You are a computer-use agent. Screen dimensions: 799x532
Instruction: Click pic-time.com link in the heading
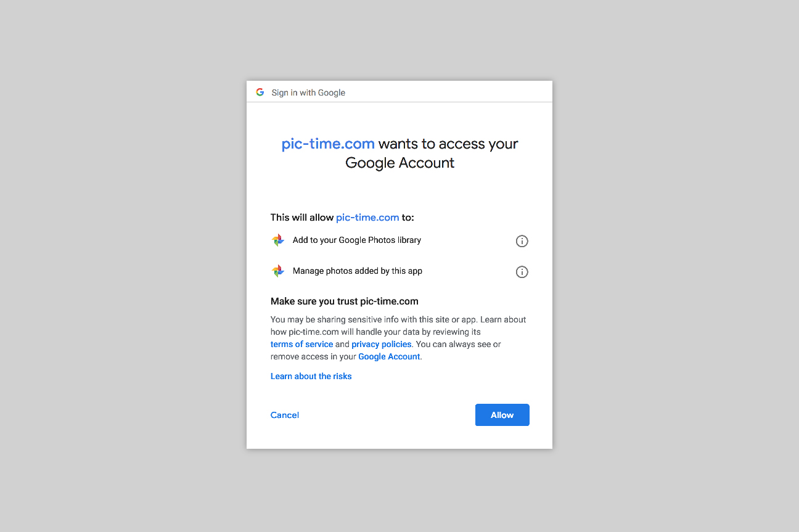coord(328,144)
